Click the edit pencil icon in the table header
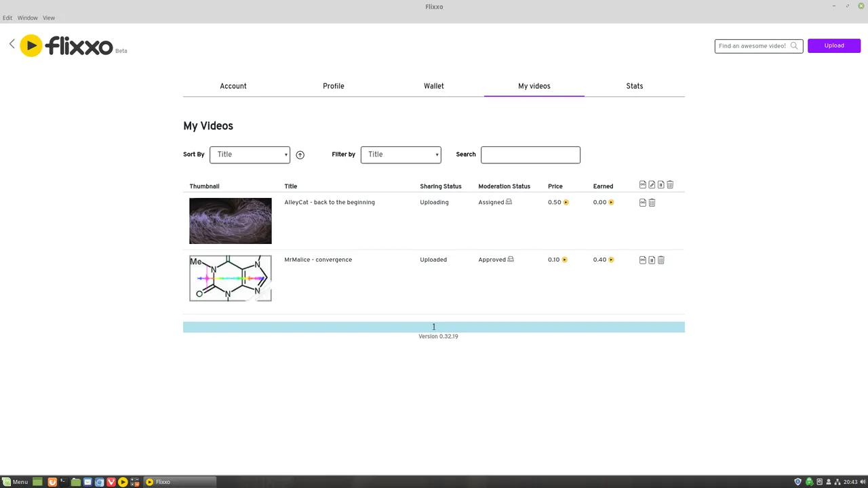 pos(652,184)
